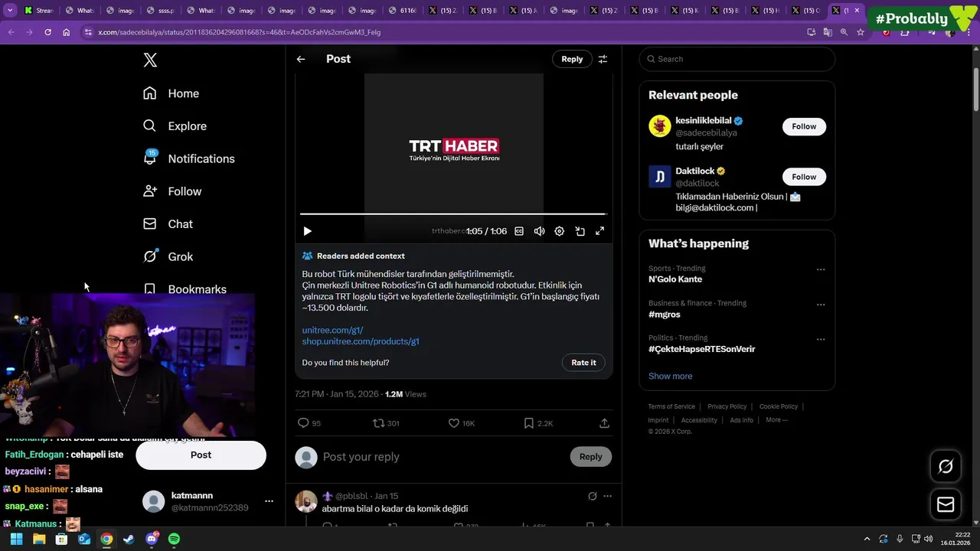980x551 pixels.
Task: Play the TRT Haber video
Action: click(x=307, y=231)
